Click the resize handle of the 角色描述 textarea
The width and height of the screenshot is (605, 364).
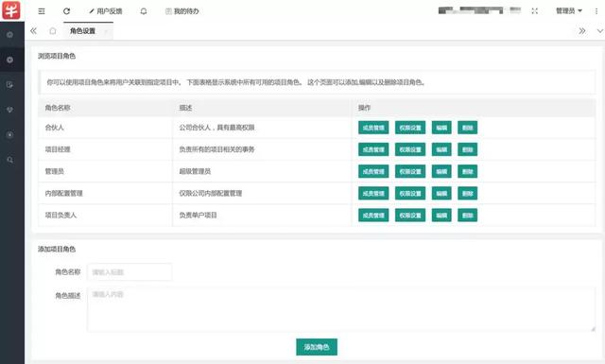[x=593, y=328]
